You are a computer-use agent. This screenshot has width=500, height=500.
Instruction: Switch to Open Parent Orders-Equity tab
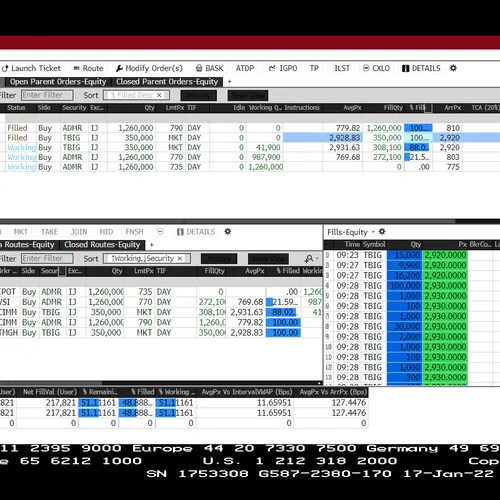tap(58, 82)
